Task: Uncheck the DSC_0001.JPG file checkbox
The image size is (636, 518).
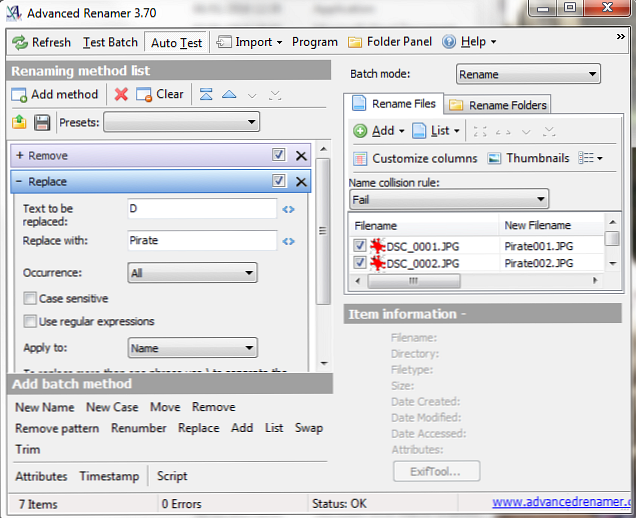Action: (x=360, y=245)
